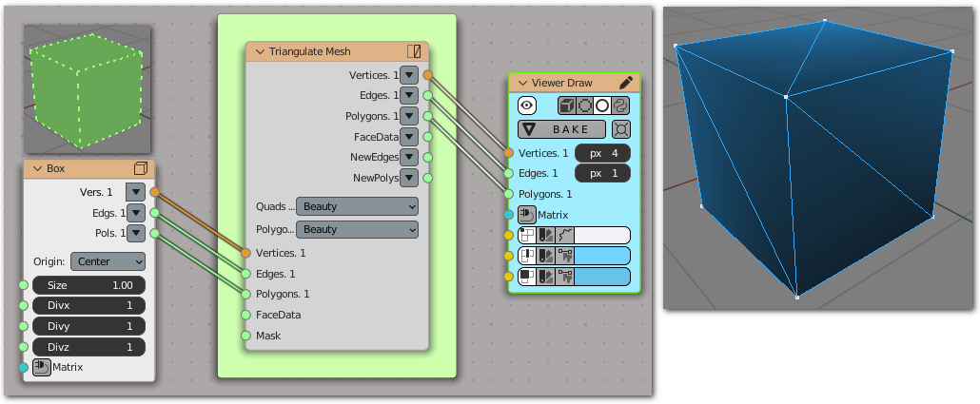The image size is (980, 404).
Task: Click the FaceData input socket on Triangulate Mesh
Action: [x=246, y=315]
